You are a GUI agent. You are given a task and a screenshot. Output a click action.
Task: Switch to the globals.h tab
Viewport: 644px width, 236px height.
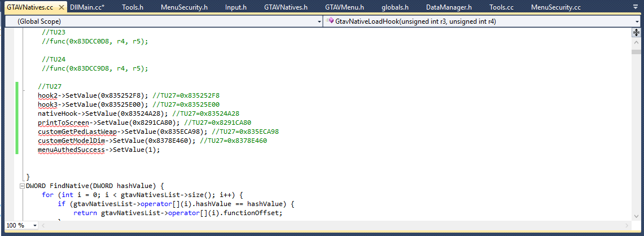(395, 7)
